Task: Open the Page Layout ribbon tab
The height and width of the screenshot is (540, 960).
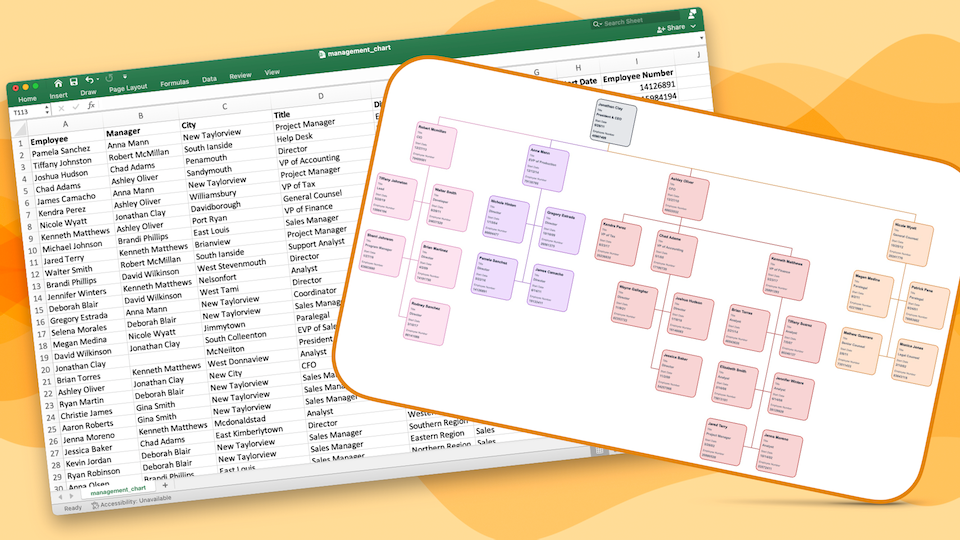Action: (x=128, y=88)
